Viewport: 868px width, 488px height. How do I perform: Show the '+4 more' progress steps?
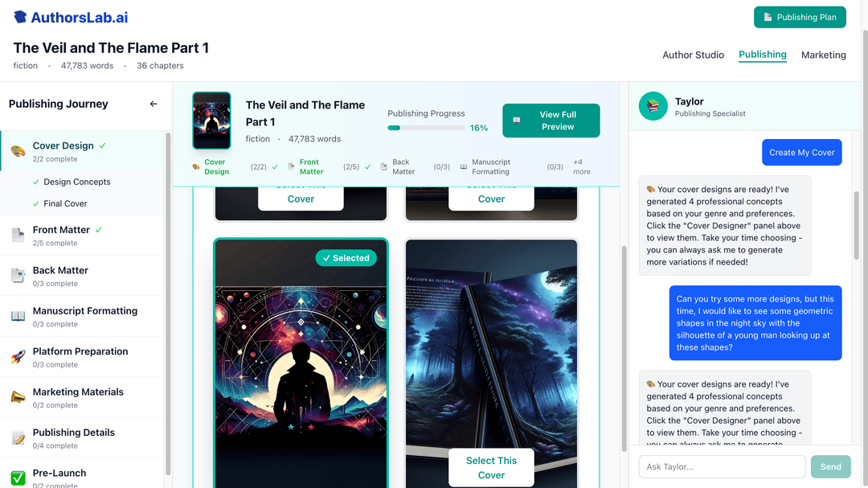[581, 166]
